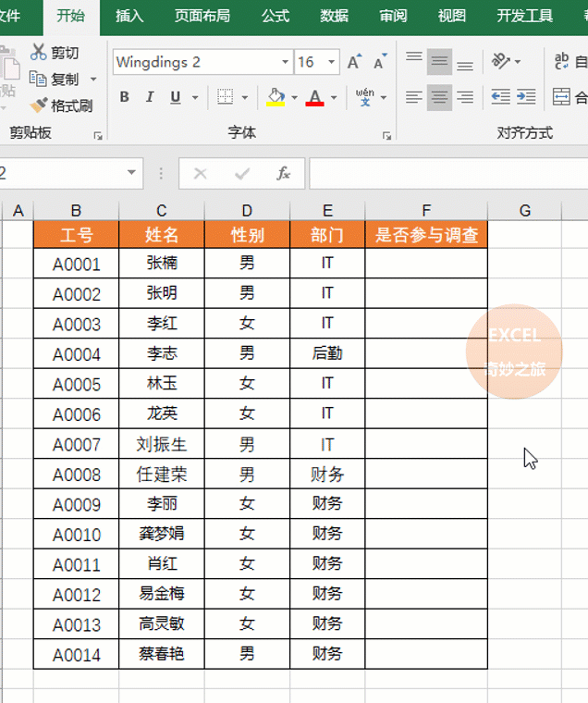588x703 pixels.
Task: Toggle Bold formatting
Action: [125, 97]
